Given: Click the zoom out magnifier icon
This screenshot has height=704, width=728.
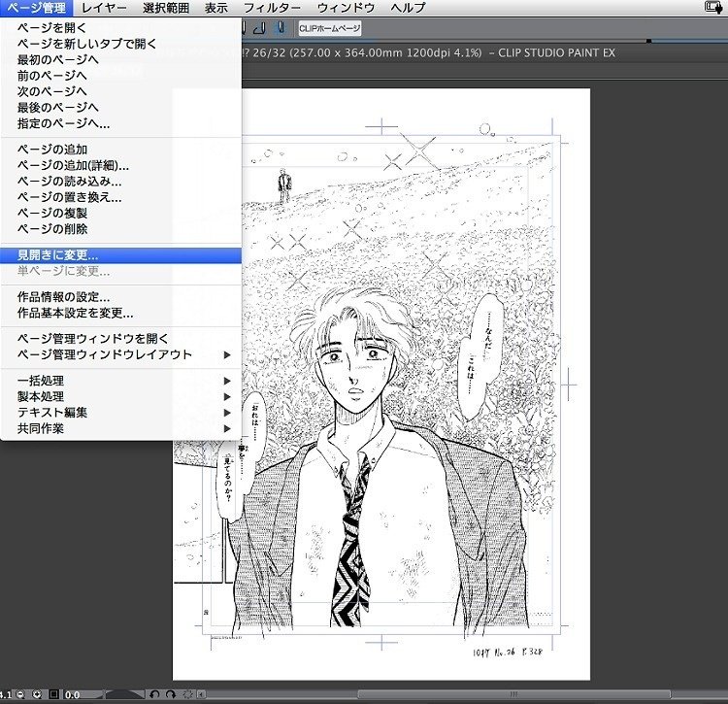Looking at the screenshot, I should click(x=20, y=694).
